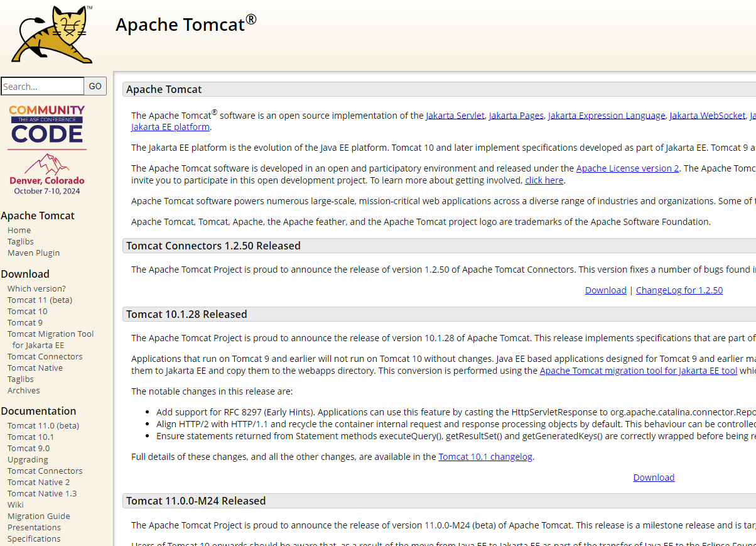Click Download under Tomcat 10.1.28 Released
Screen dimensions: 756x546
(x=654, y=478)
